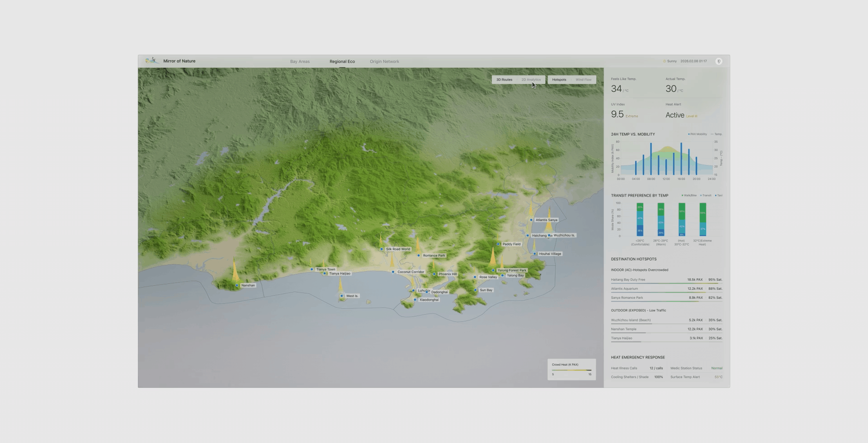Select the Yalong Forest Park marker dot

coord(493,270)
